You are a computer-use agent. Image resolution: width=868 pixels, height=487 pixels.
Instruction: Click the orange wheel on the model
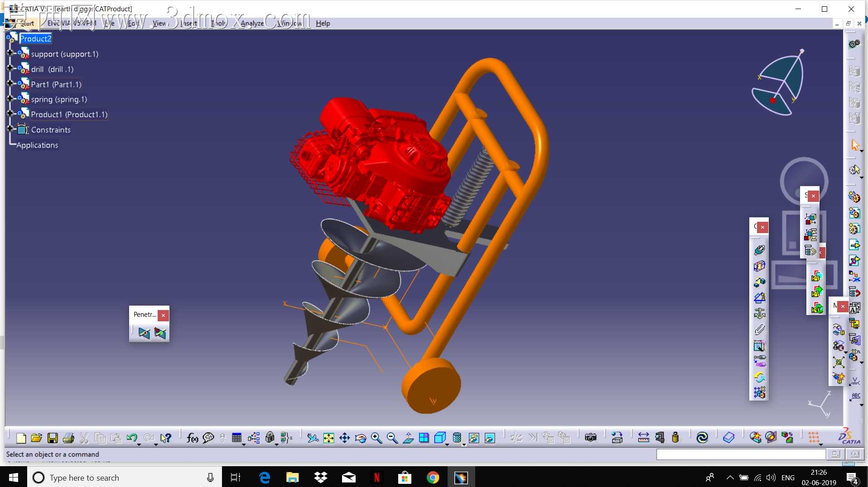(x=431, y=385)
